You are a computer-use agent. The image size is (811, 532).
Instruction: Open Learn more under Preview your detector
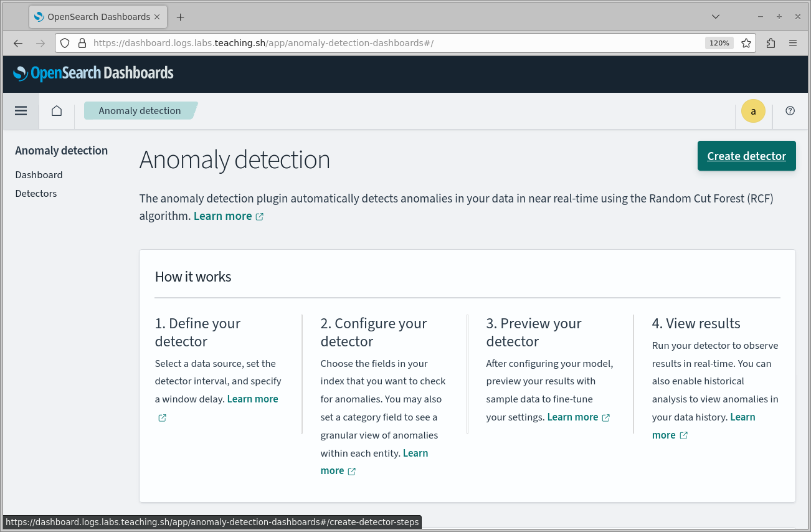coord(572,417)
